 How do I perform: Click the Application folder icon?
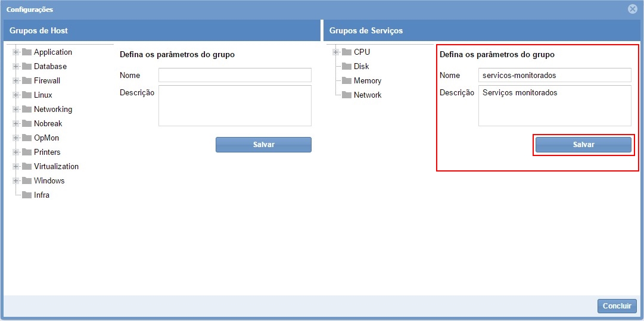coord(27,52)
